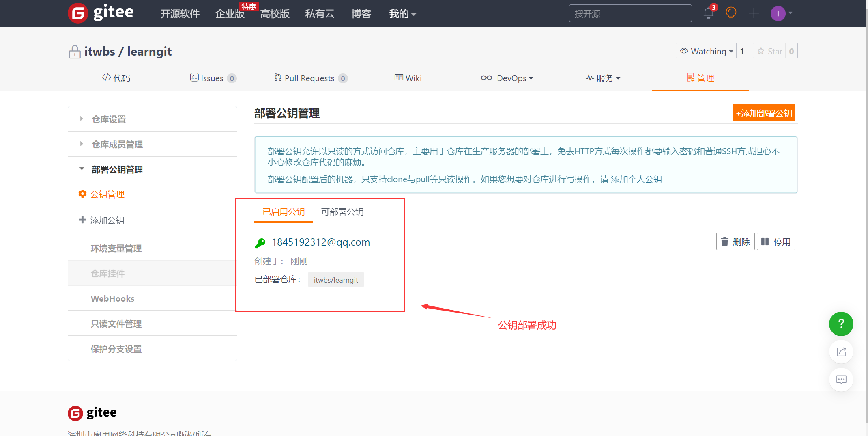This screenshot has height=436, width=868.
Task: Click the itwbs/learngit repo tag
Action: tap(336, 280)
